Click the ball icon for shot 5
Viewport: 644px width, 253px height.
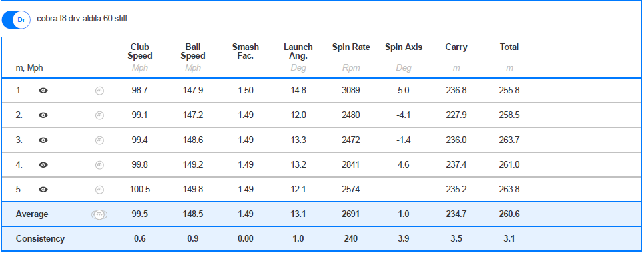[x=99, y=190]
